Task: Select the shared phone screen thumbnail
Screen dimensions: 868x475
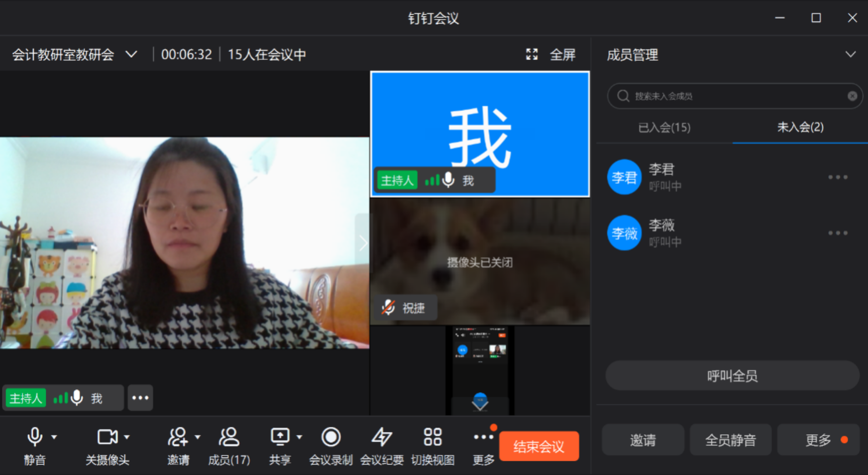Action: (480, 370)
